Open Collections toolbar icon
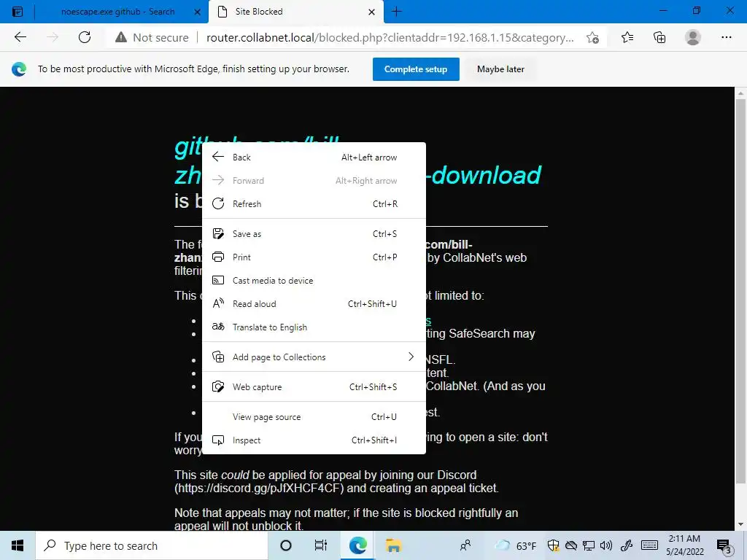 tap(659, 37)
